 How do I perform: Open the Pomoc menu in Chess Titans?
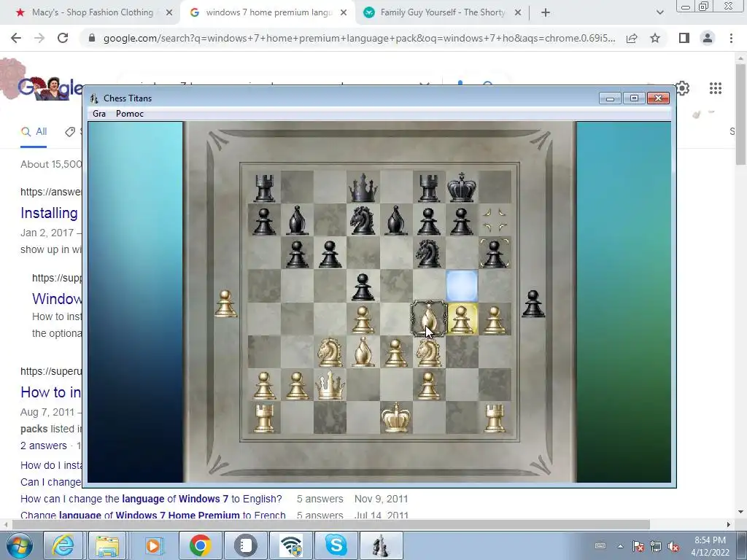pos(130,113)
